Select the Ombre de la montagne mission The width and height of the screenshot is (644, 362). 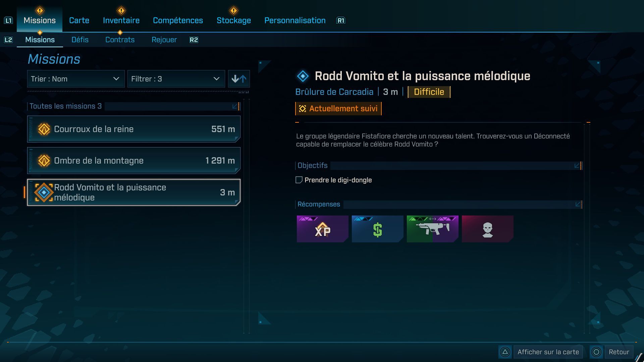(x=134, y=161)
